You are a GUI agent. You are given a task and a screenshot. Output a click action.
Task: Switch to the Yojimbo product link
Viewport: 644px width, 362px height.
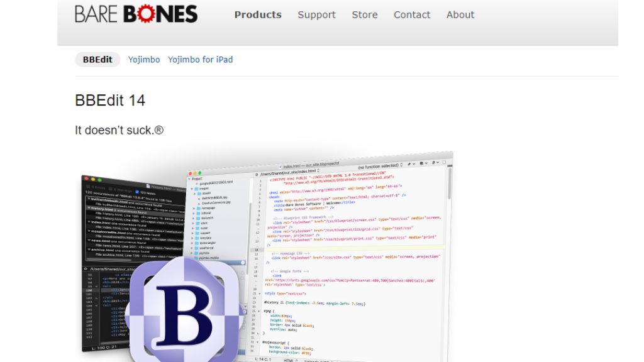[144, 60]
